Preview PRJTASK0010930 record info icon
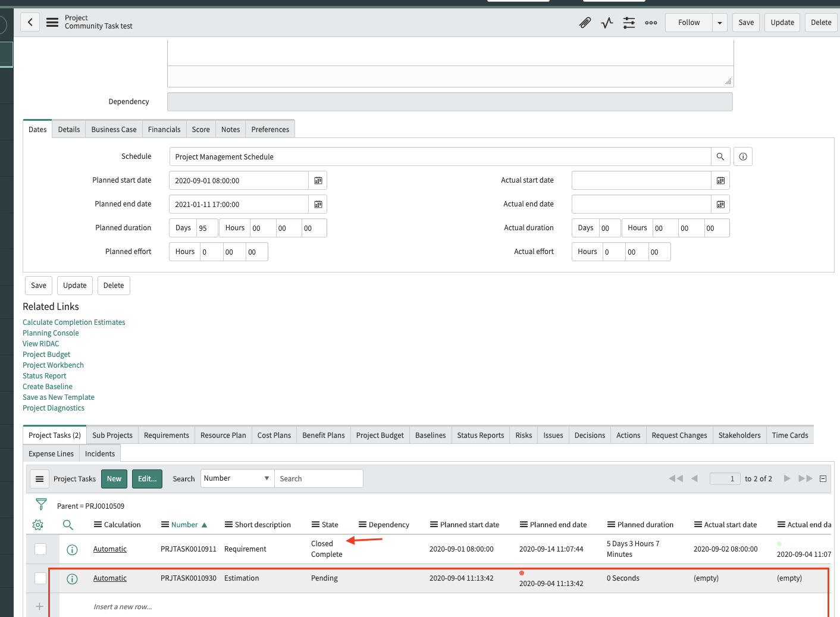The width and height of the screenshot is (840, 617). 72,579
